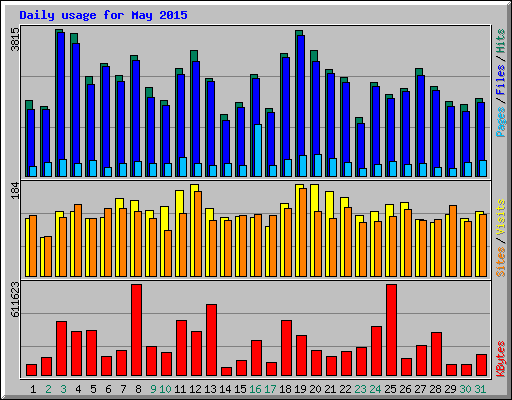Click the Visits legend label

[501, 217]
